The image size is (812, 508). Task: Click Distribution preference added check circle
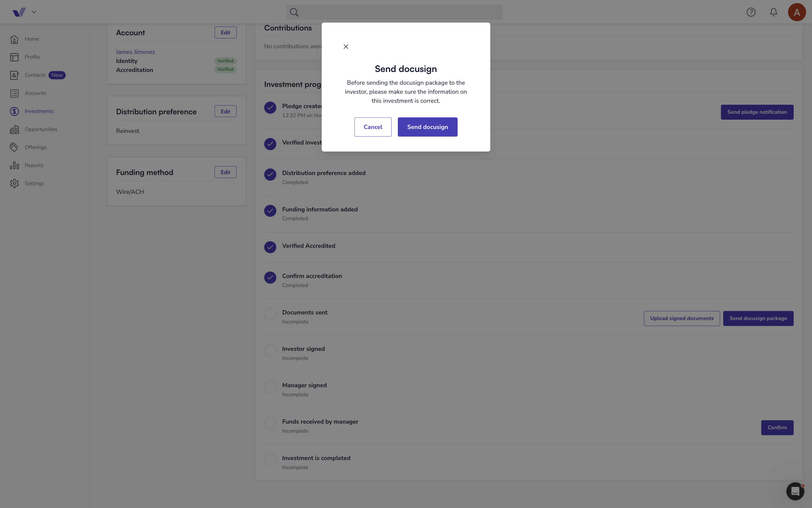click(x=270, y=174)
